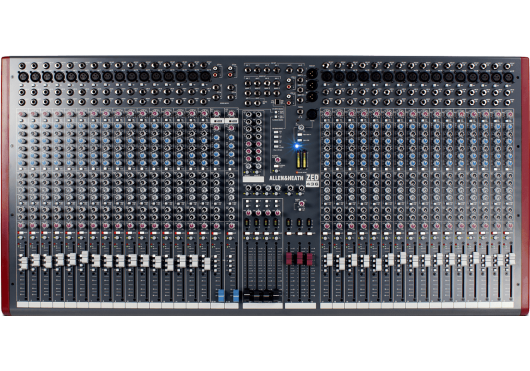Click the rightmost channel's white fader
This screenshot has width=530, height=371.
[511, 259]
